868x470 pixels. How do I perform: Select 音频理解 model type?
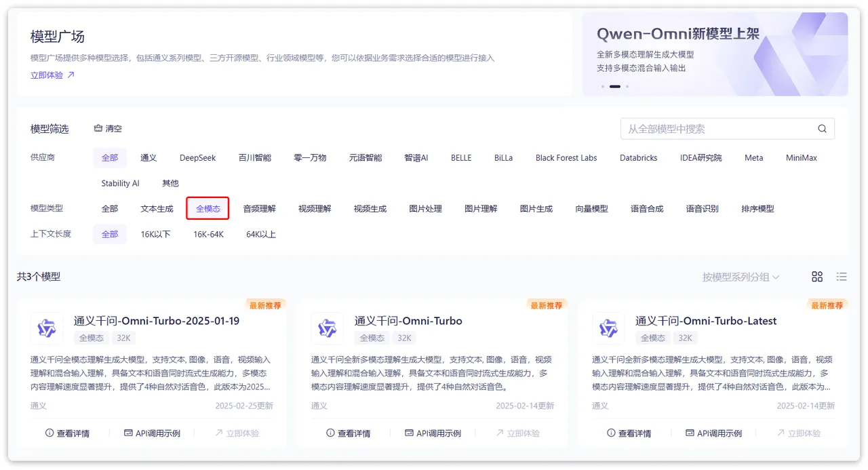pyautogui.click(x=260, y=208)
